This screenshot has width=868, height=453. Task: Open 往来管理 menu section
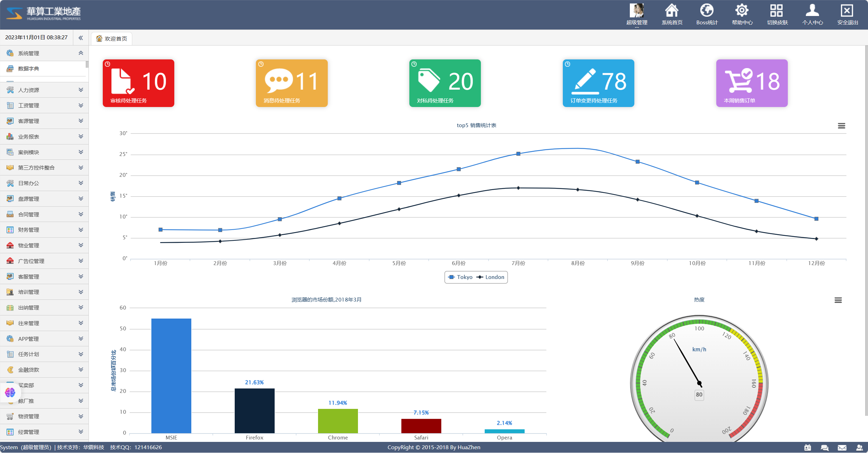point(44,323)
